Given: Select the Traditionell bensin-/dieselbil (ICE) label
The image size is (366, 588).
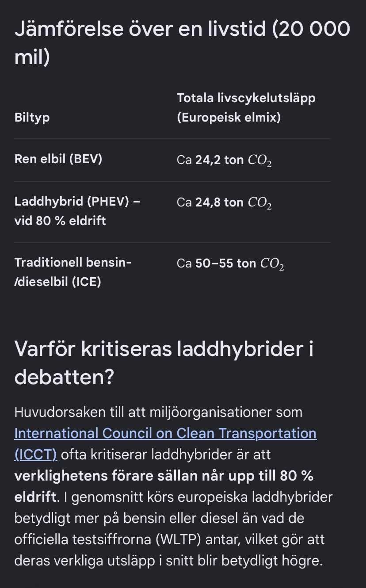Looking at the screenshot, I should pyautogui.click(x=73, y=272).
